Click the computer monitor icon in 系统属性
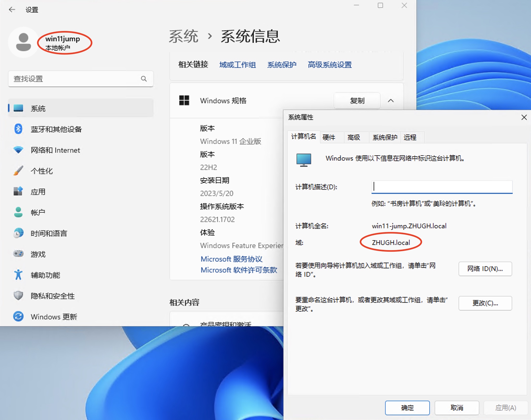The height and width of the screenshot is (420, 531). (304, 160)
